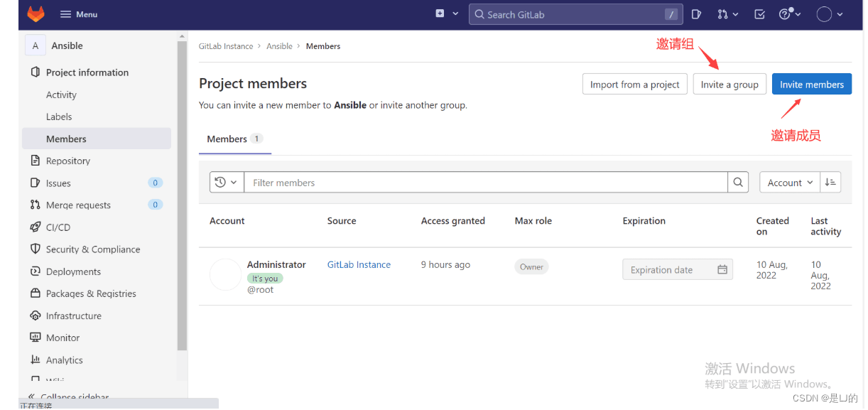This screenshot has height=410, width=868.
Task: Click the Deployments sidebar icon
Action: (x=36, y=271)
